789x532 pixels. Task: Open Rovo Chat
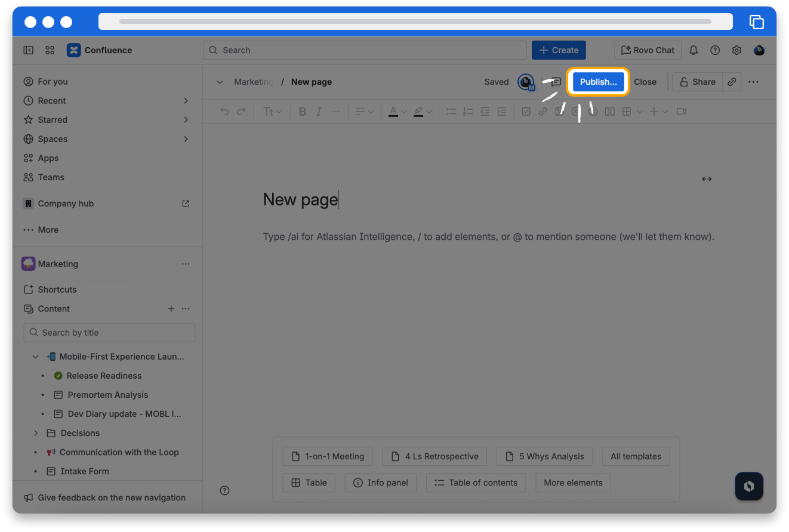pos(648,50)
